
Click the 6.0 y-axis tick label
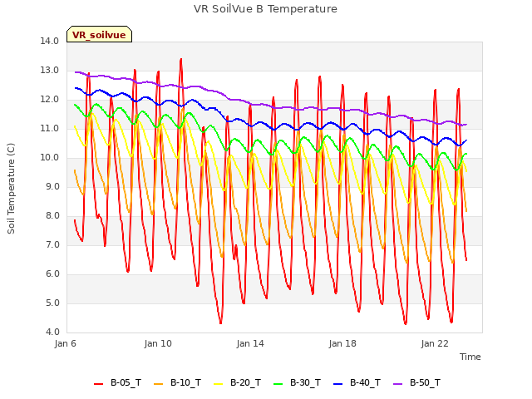52,274
